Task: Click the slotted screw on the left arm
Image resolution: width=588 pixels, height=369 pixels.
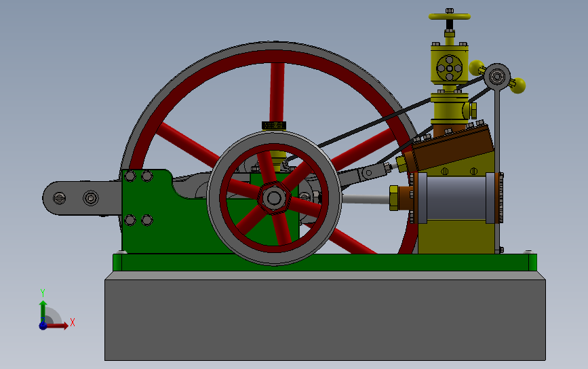Action: click(59, 197)
